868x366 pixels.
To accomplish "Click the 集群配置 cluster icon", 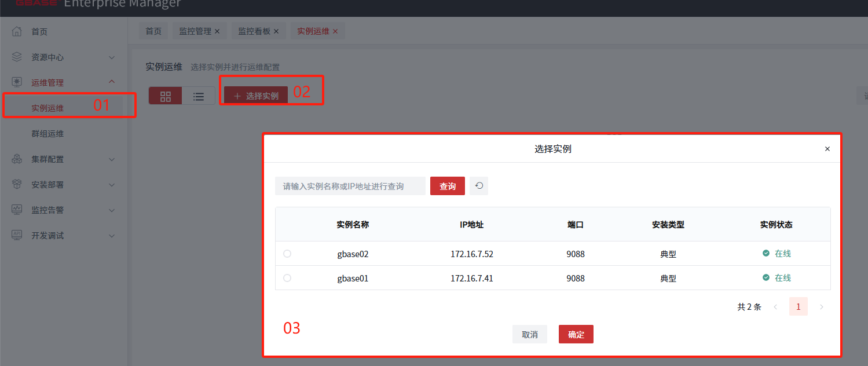I will point(17,159).
